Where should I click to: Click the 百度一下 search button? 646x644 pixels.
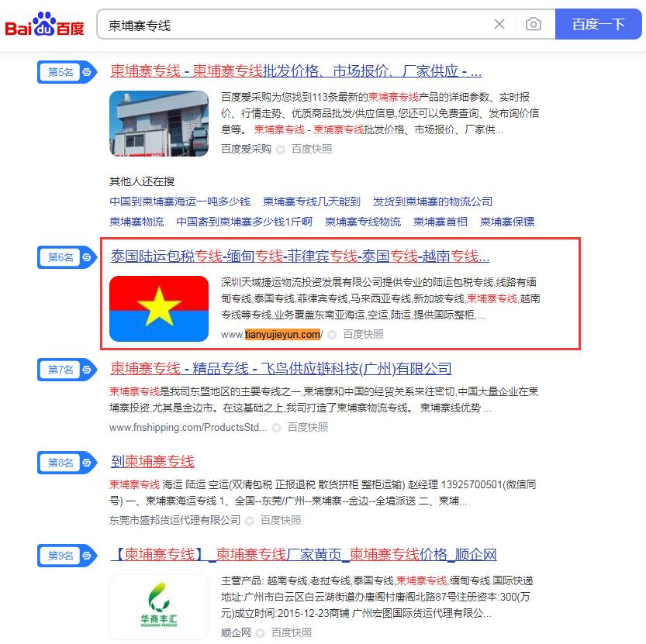[x=598, y=24]
